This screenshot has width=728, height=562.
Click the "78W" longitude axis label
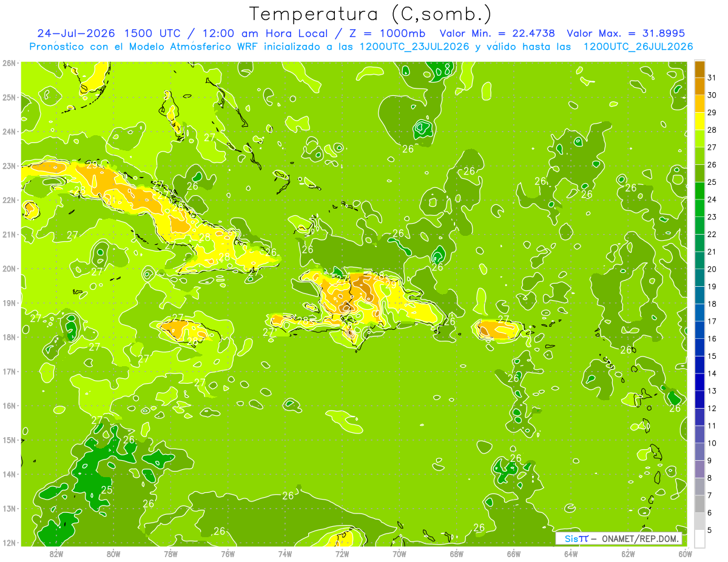170,554
